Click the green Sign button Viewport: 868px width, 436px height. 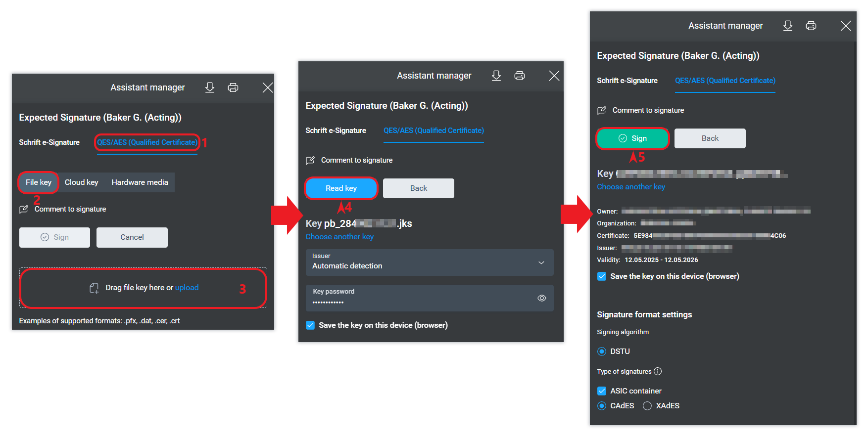coord(632,138)
